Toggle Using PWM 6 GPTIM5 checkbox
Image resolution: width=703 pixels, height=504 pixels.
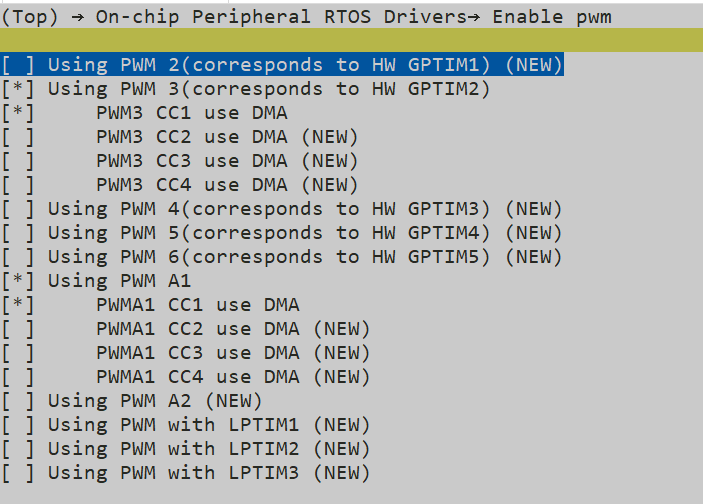pyautogui.click(x=19, y=257)
